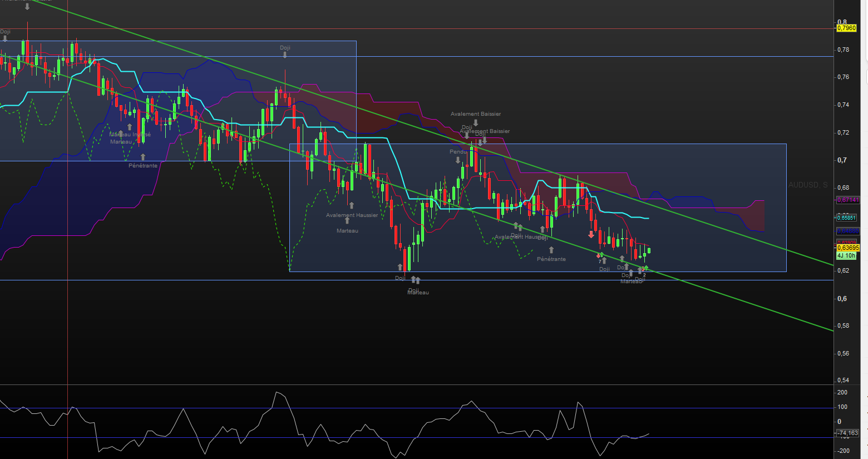Select the blue 0,64880 price tag

(848, 231)
